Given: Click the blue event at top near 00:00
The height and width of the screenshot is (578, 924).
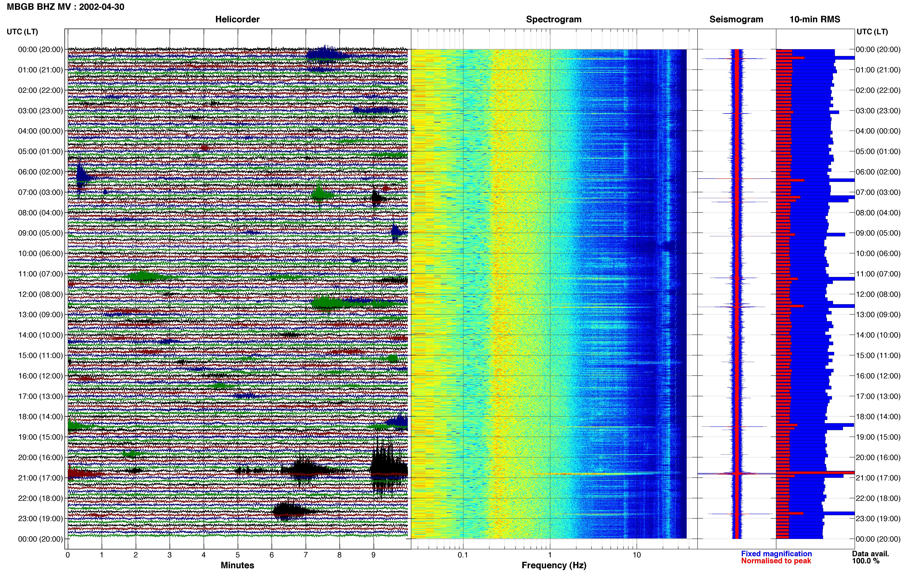Looking at the screenshot, I should point(327,55).
